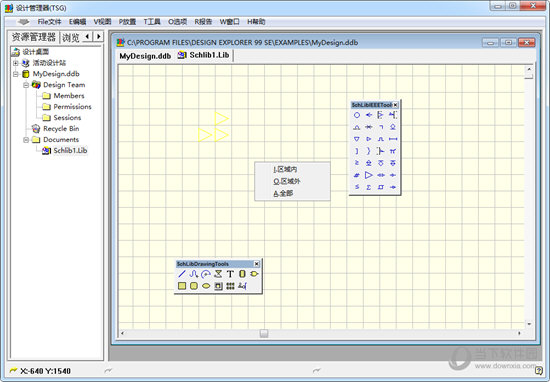Click the horizontal scrollbar thumb
550x382 pixels.
click(264, 333)
